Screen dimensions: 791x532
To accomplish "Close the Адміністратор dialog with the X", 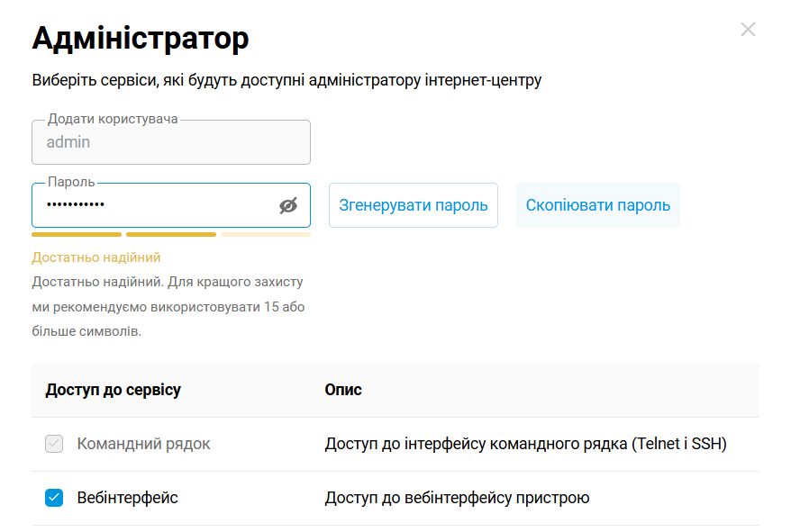I will (x=748, y=30).
